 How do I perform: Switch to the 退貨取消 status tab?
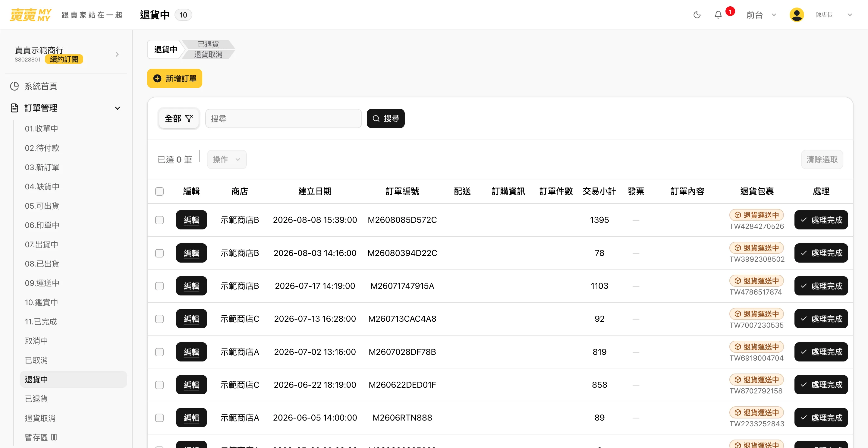[x=208, y=54]
